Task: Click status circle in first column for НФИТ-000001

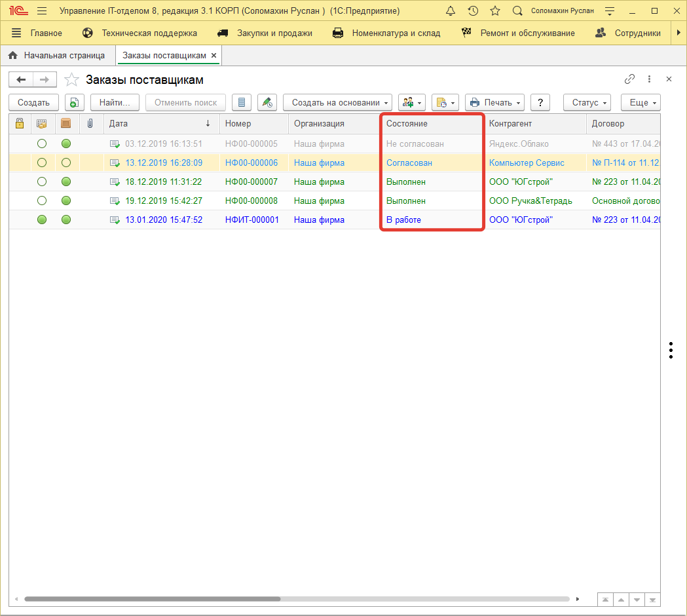Action: point(42,220)
